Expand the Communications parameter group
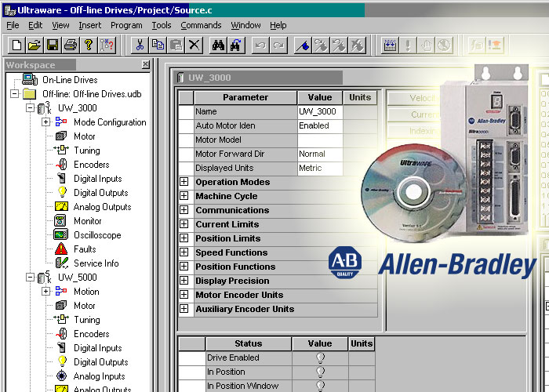 click(x=184, y=210)
